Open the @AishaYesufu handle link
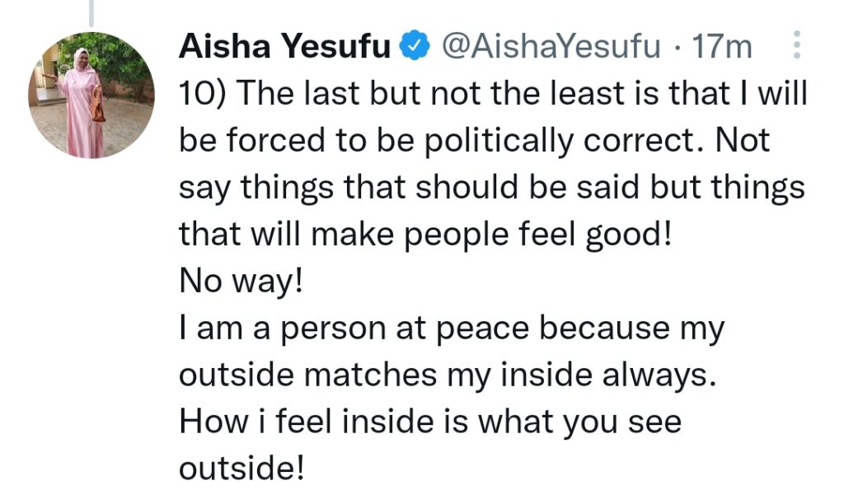Screen dimensions: 844x504 coord(551,46)
